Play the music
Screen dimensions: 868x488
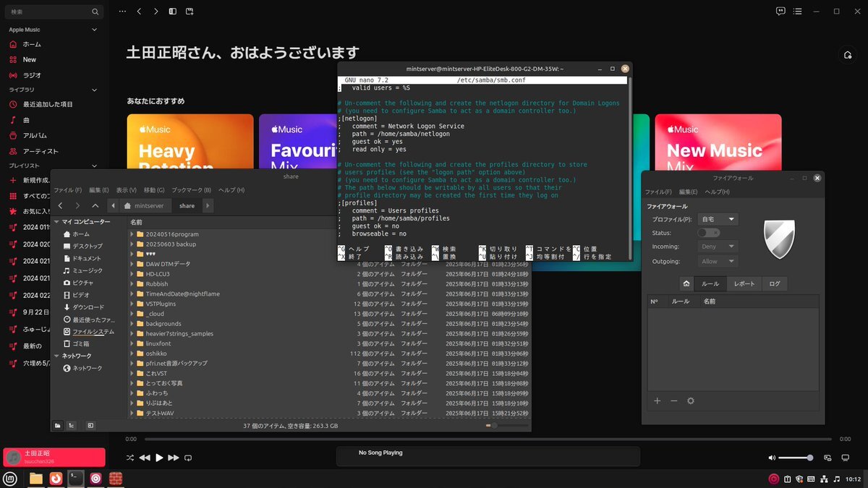160,458
